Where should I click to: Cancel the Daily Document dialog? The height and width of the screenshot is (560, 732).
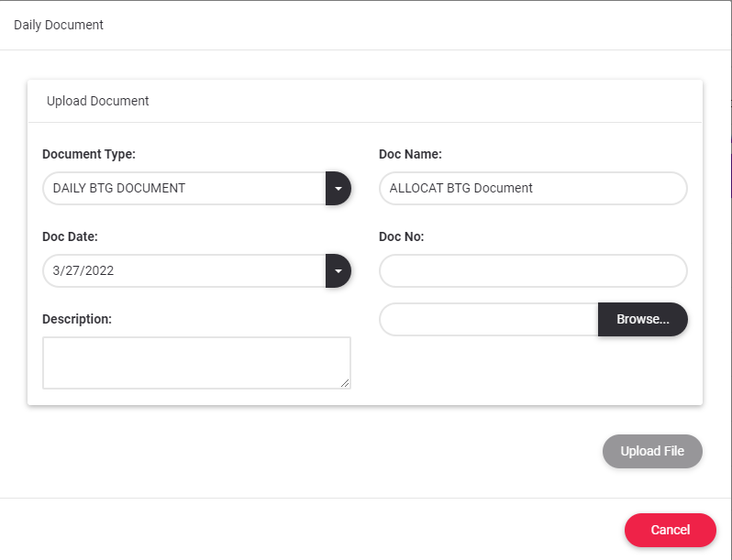coord(670,530)
